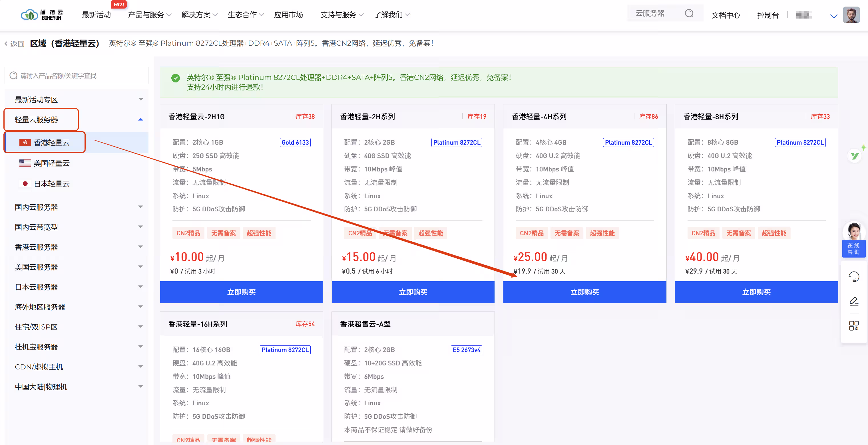Viewport: 868px width, 445px height.
Task: Click Platinum 8272CL tag on 2H系列 card
Action: [457, 142]
